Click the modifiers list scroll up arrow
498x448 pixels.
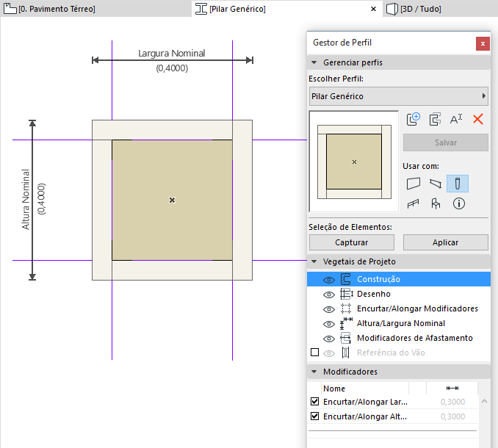pyautogui.click(x=484, y=401)
